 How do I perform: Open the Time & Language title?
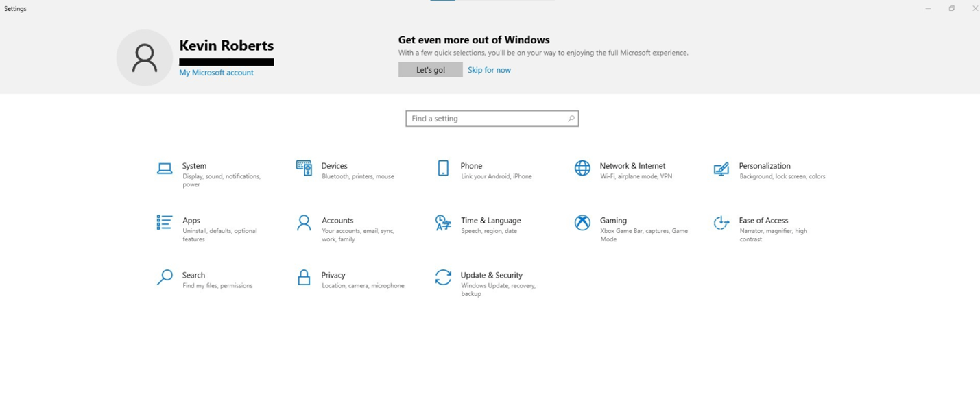tap(491, 221)
